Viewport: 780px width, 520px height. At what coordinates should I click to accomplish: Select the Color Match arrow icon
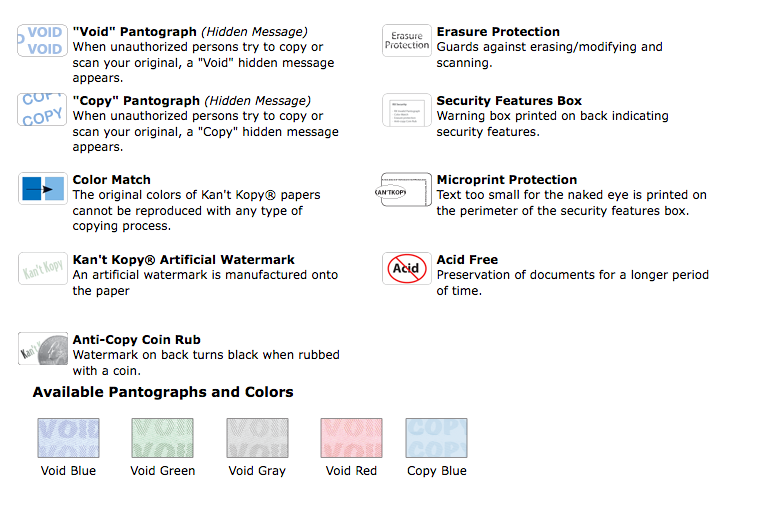coord(42,188)
